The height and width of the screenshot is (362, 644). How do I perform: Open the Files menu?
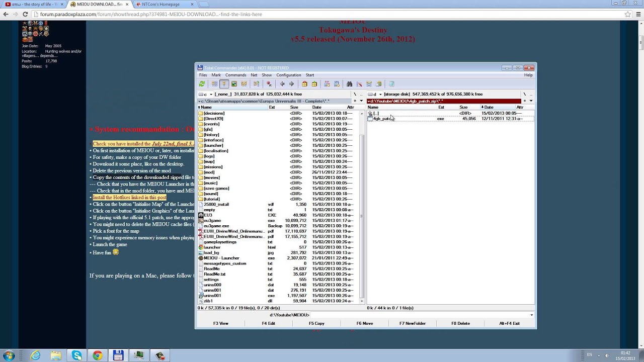pyautogui.click(x=203, y=75)
